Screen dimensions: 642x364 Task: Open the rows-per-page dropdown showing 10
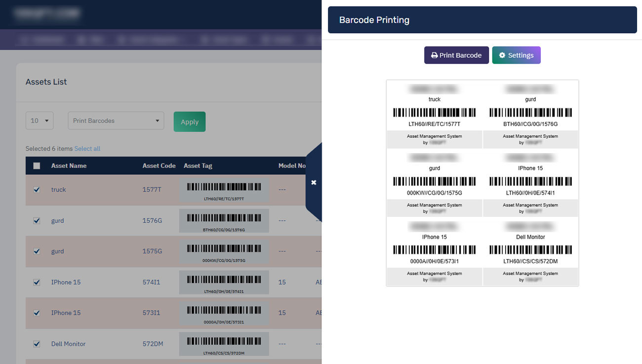40,121
